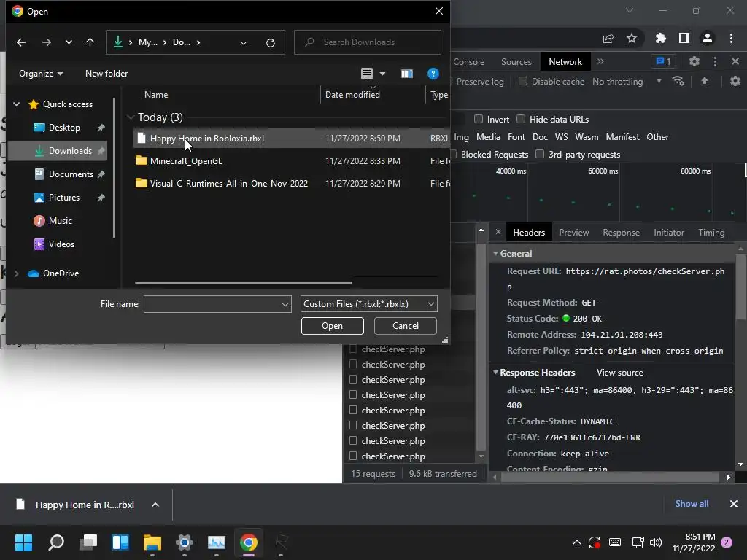Open download item options chevron

155,505
